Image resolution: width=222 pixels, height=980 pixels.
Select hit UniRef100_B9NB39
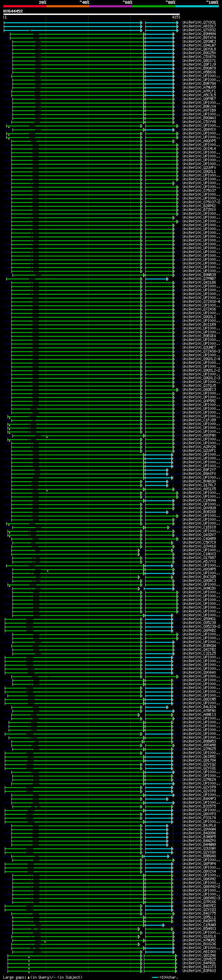(199, 275)
